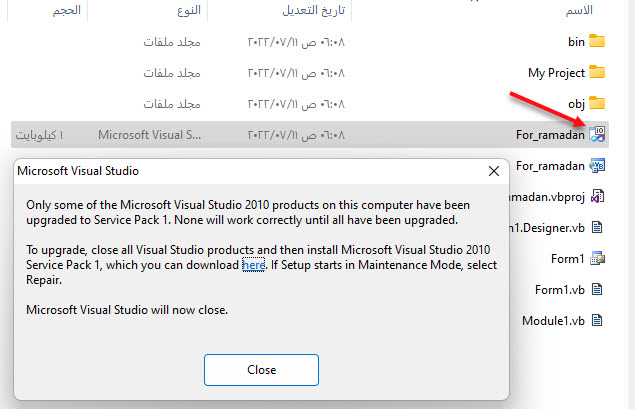Select the My Project folder name

(x=555, y=72)
